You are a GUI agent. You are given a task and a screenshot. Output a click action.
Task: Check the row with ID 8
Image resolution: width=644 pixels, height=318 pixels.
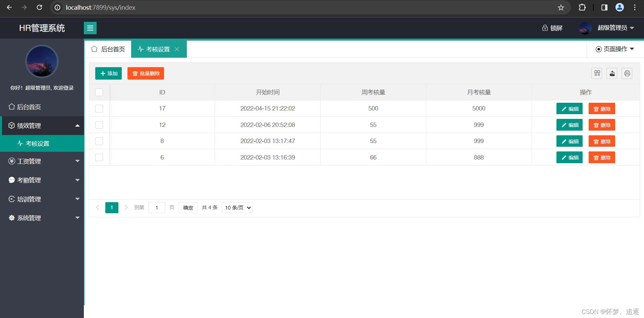(99, 141)
